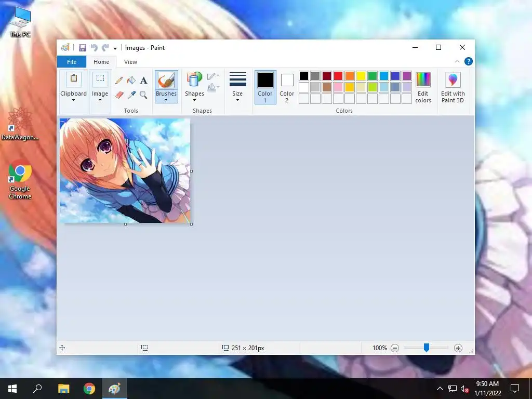The width and height of the screenshot is (532, 399).
Task: Click Edit with Paint 3D icon
Action: (x=453, y=80)
